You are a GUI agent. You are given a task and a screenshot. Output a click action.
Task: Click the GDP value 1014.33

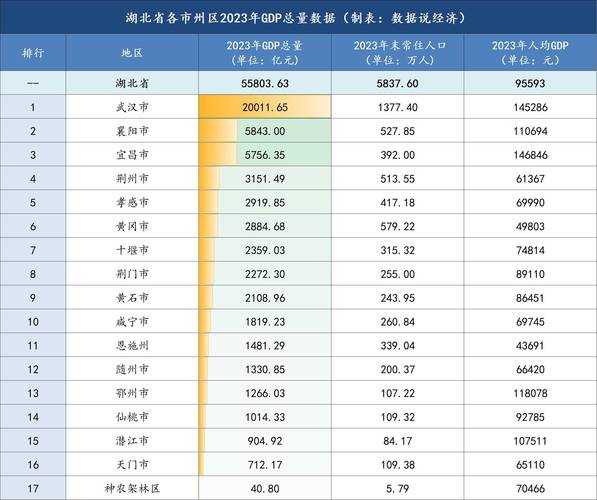coord(265,417)
